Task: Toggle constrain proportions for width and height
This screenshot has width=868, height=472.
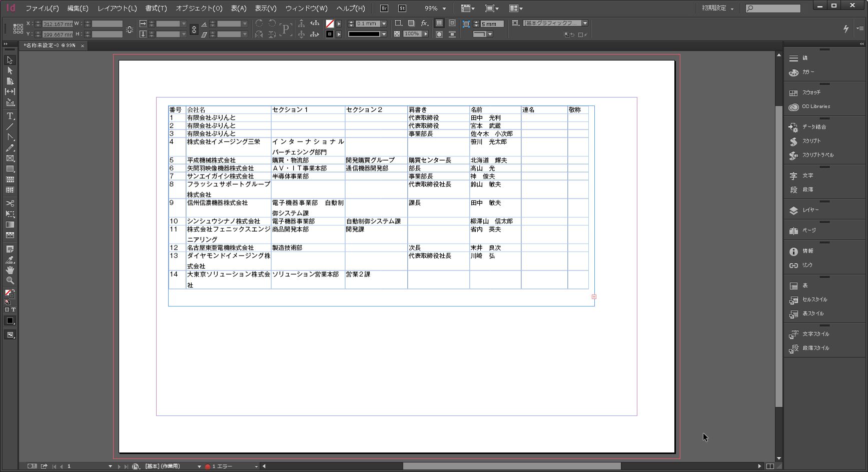Action: [x=130, y=29]
